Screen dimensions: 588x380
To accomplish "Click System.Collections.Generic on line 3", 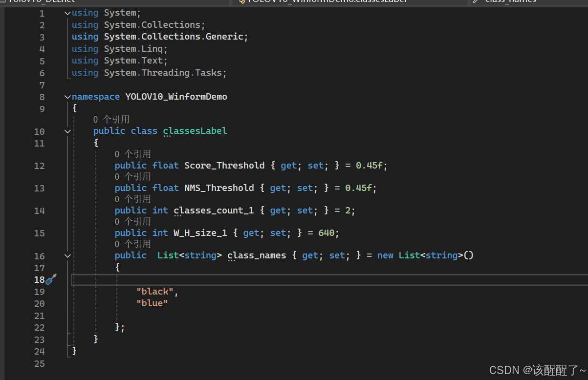I will (174, 37).
